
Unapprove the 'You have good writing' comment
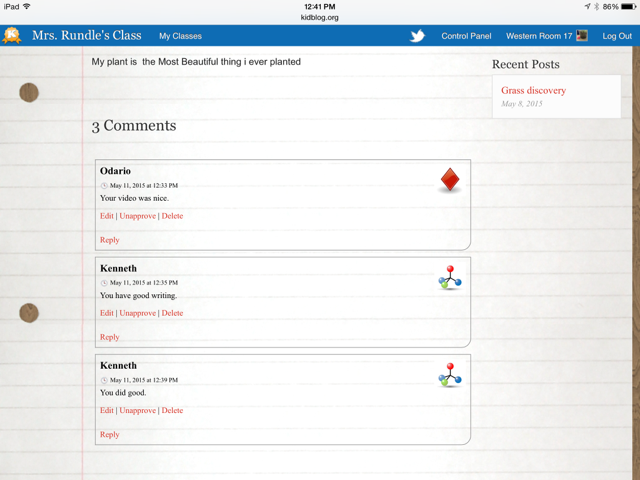pyautogui.click(x=138, y=313)
